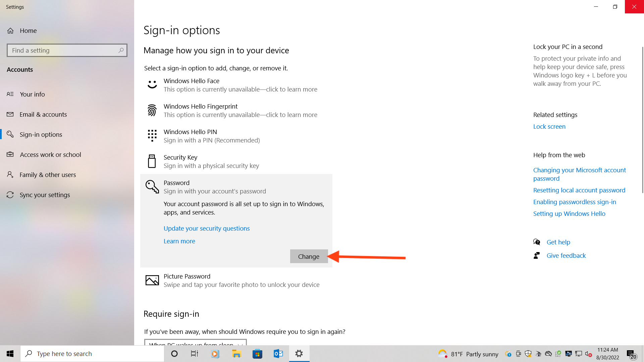The height and width of the screenshot is (362, 644).
Task: Click the Access work or school briefcase icon
Action: (x=10, y=154)
